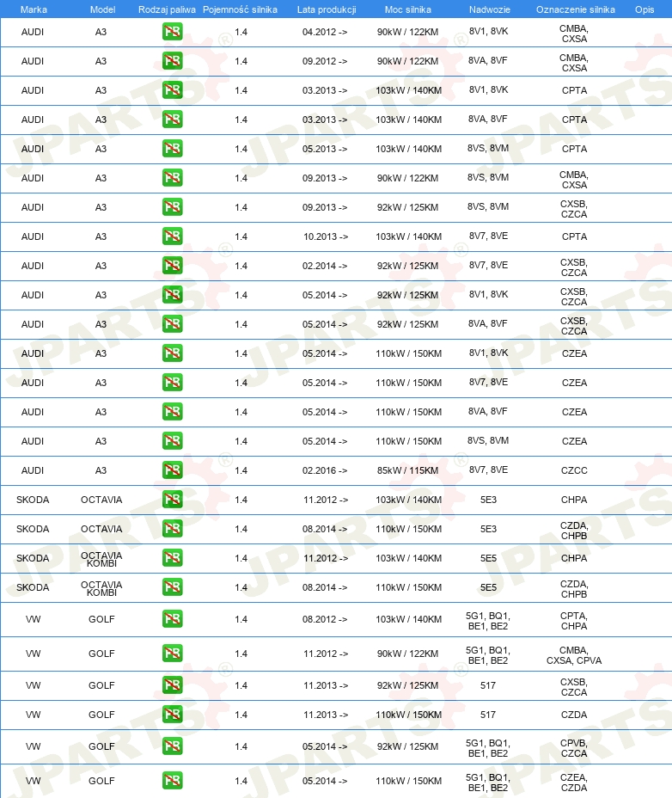Viewport: 672px width, 798px height.
Task: Select the '85kW / 115KM' power cell
Action: tap(407, 470)
